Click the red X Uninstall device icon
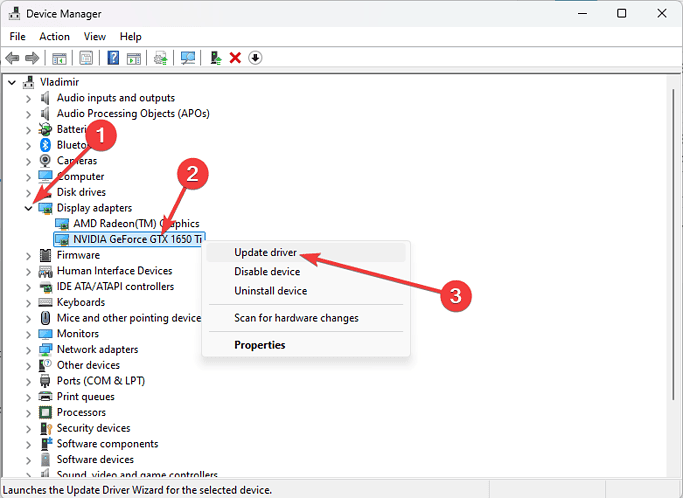683x498 pixels. point(235,58)
